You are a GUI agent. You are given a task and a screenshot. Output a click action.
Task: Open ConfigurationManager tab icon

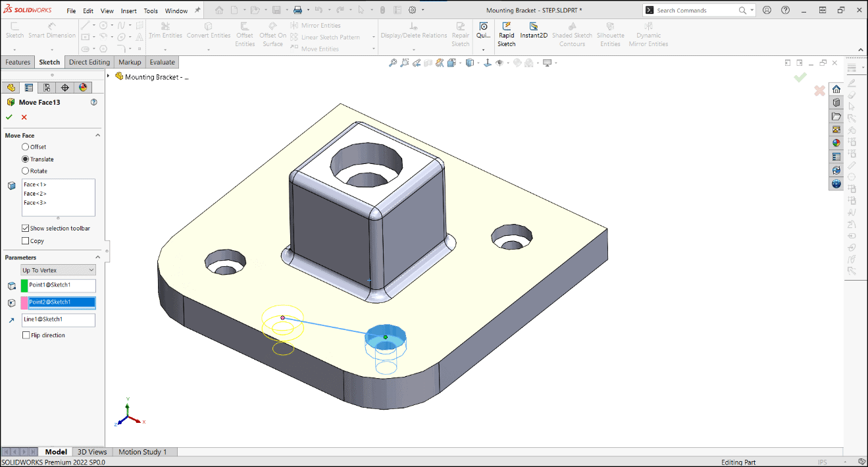coord(47,88)
